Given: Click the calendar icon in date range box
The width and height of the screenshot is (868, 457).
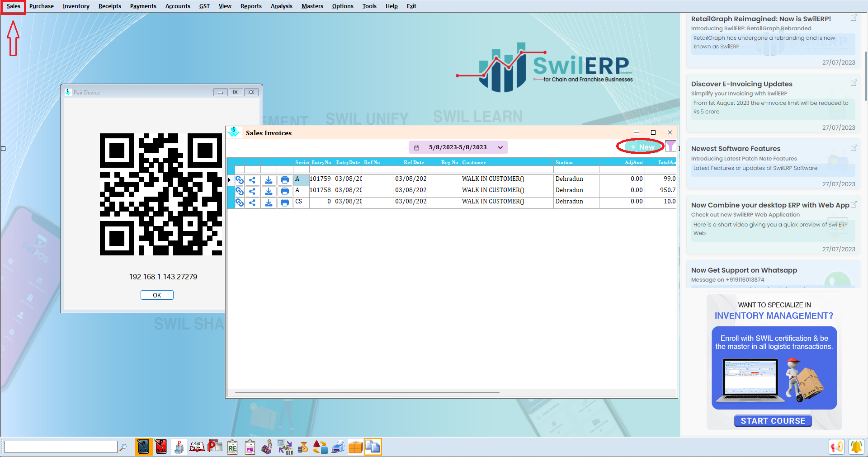Looking at the screenshot, I should (x=417, y=148).
